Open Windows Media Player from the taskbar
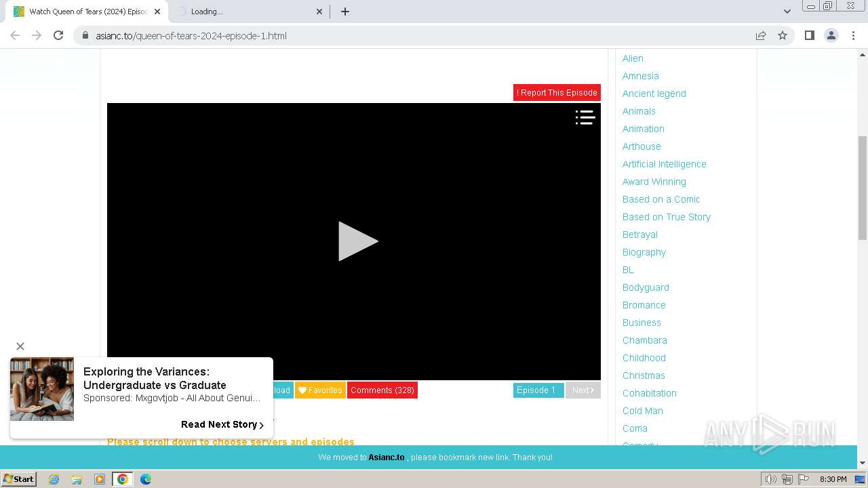Viewport: 868px width, 488px height. (100, 479)
